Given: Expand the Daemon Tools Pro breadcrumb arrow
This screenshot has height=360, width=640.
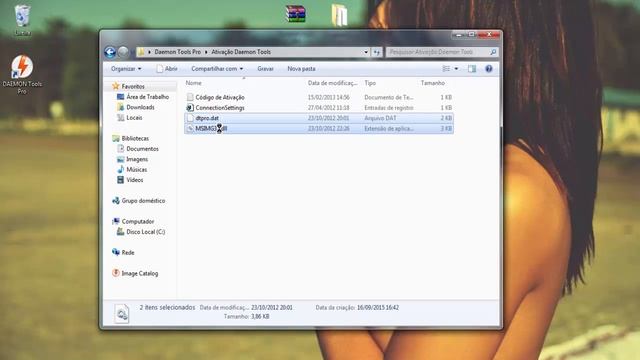Looking at the screenshot, I should (x=206, y=52).
